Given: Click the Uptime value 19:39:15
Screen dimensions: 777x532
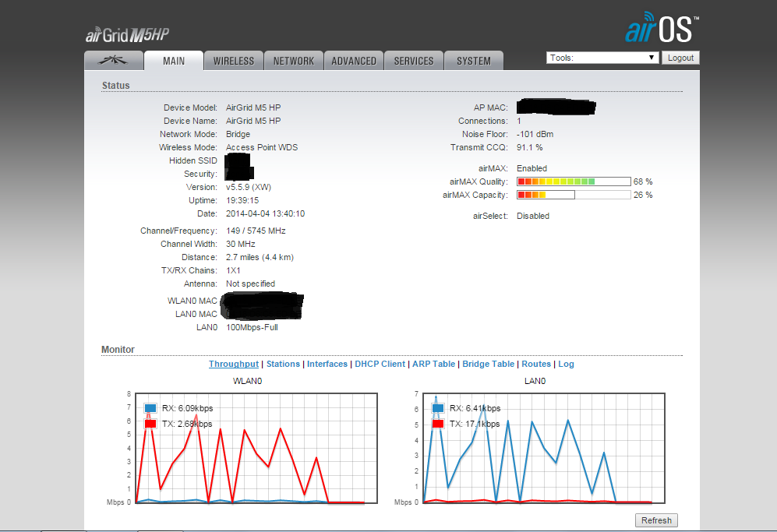Looking at the screenshot, I should 242,201.
